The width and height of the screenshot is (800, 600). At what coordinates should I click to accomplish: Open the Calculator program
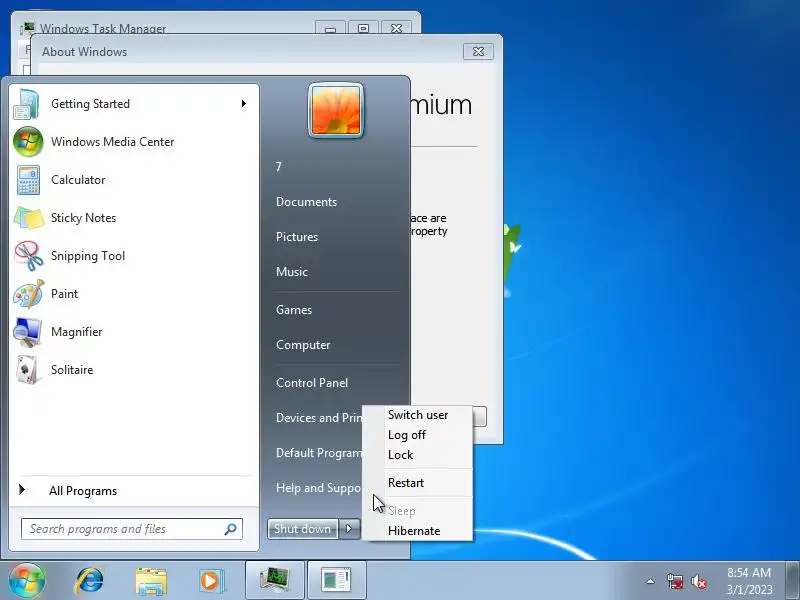(134, 180)
